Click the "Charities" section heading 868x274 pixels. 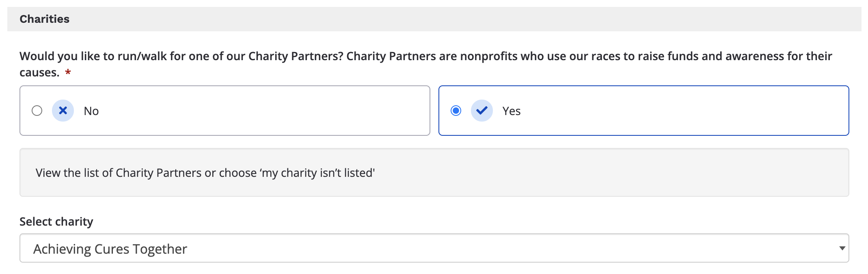(x=45, y=19)
